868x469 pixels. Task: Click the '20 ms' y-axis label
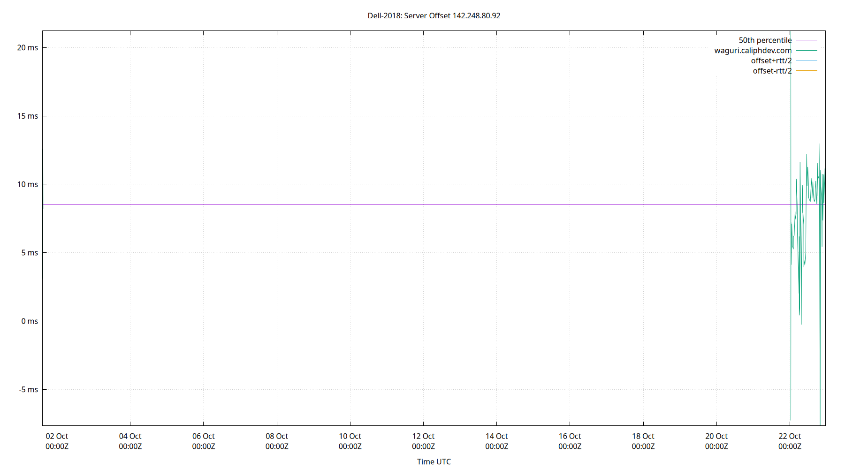[28, 48]
